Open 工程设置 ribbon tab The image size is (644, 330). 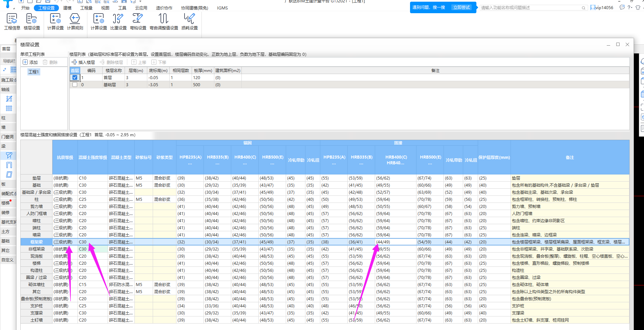pos(46,8)
